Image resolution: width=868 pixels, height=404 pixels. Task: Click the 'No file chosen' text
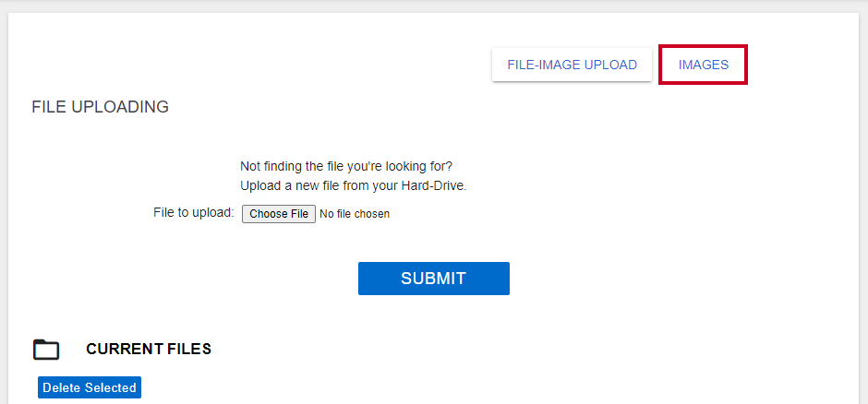pyautogui.click(x=355, y=214)
